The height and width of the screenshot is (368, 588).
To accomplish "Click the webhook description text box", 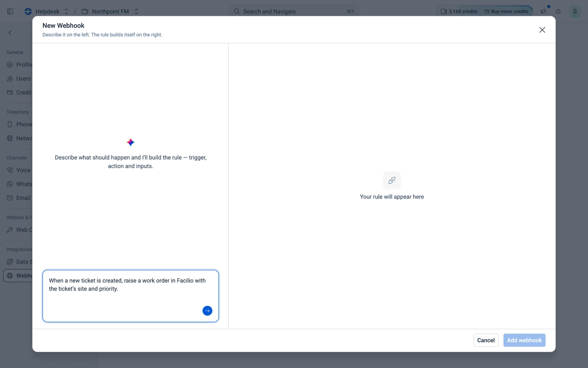I will tap(131, 296).
